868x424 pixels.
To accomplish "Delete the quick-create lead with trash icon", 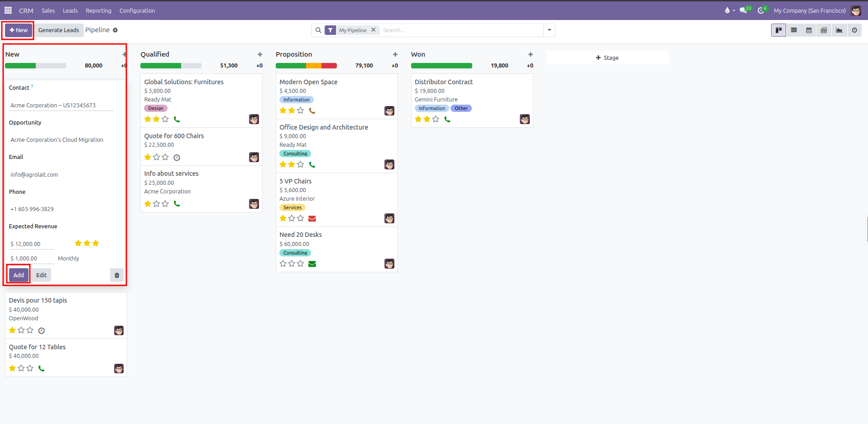I will (x=117, y=275).
